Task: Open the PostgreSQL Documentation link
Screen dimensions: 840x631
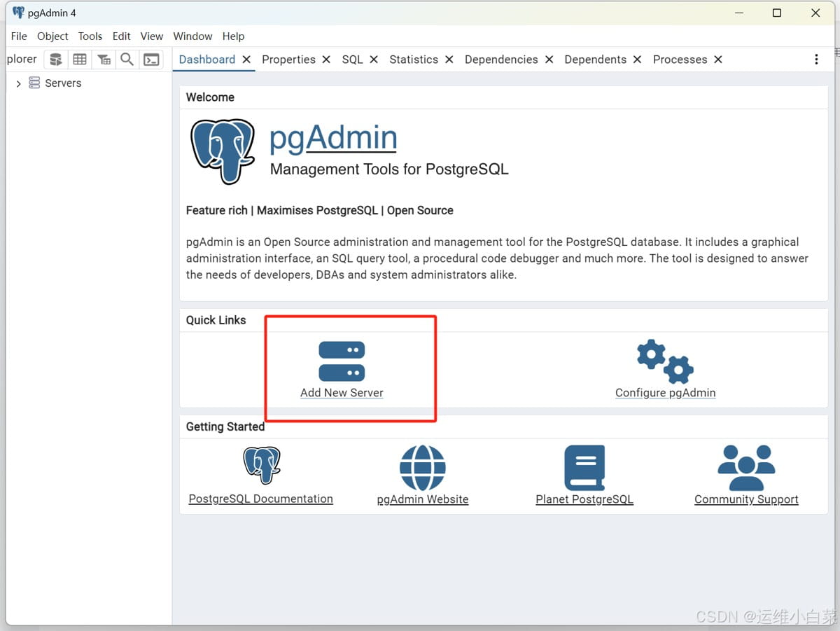Action: [261, 499]
